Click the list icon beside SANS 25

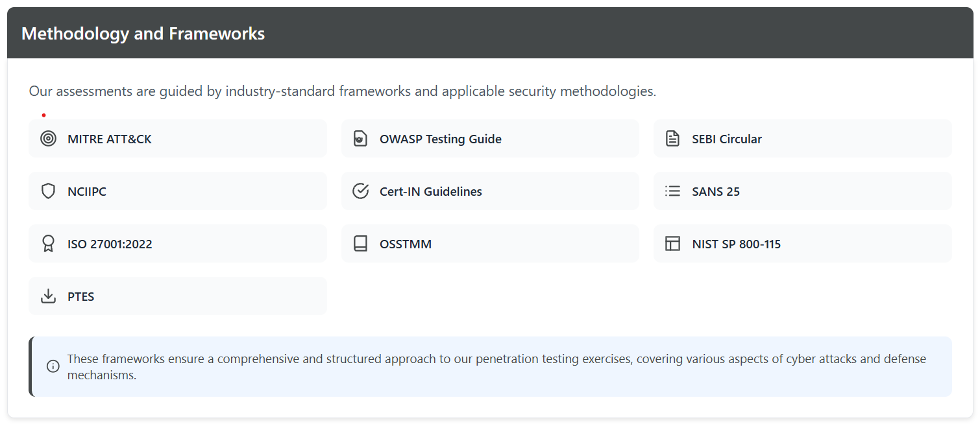672,191
